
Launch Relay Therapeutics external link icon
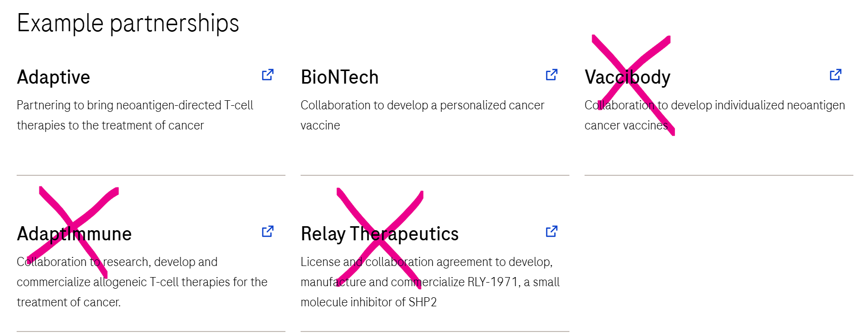[552, 231]
